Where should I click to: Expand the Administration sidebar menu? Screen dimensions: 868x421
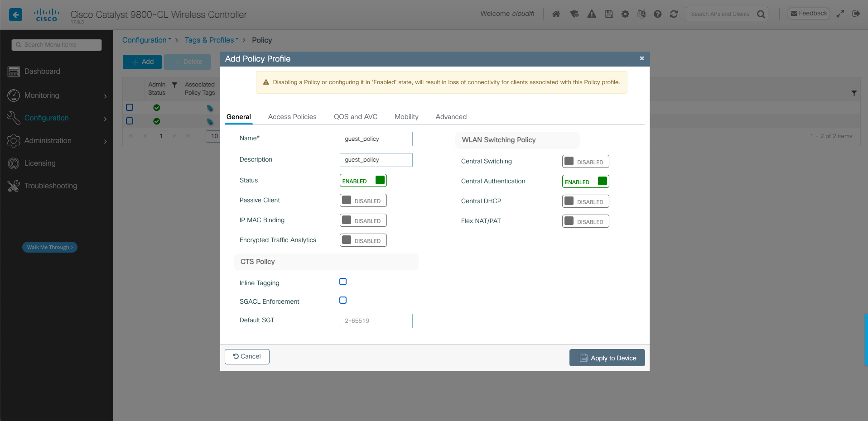(57, 141)
